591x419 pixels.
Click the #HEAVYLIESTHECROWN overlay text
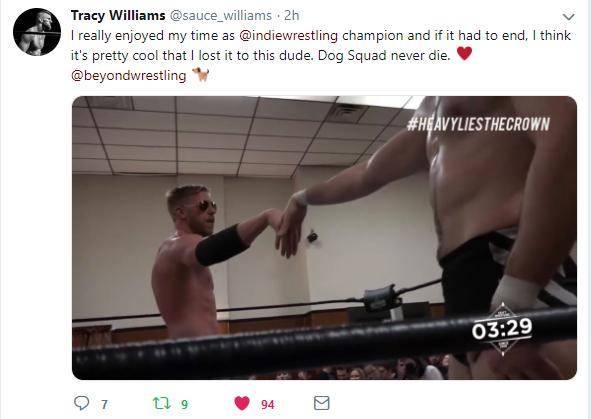(x=478, y=124)
